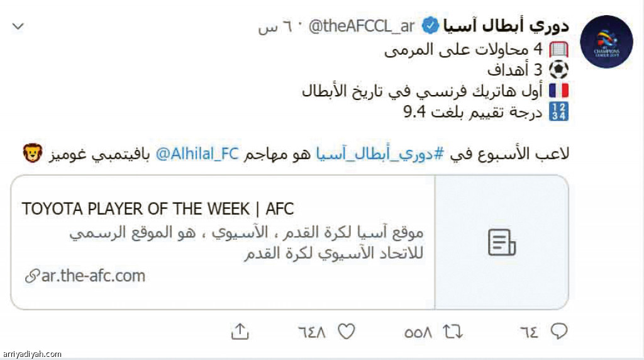Click the ar.the-afc.com link
Viewport: 644px width, 360px height.
85,276
